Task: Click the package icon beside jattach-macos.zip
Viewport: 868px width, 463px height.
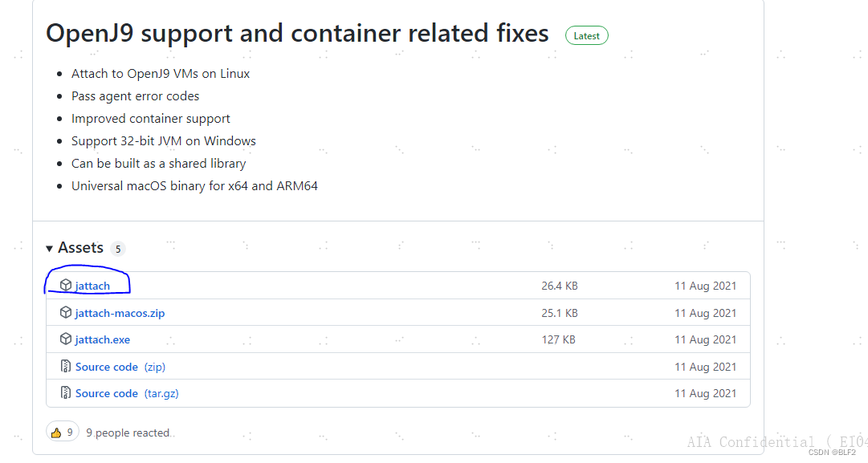Action: 66,312
